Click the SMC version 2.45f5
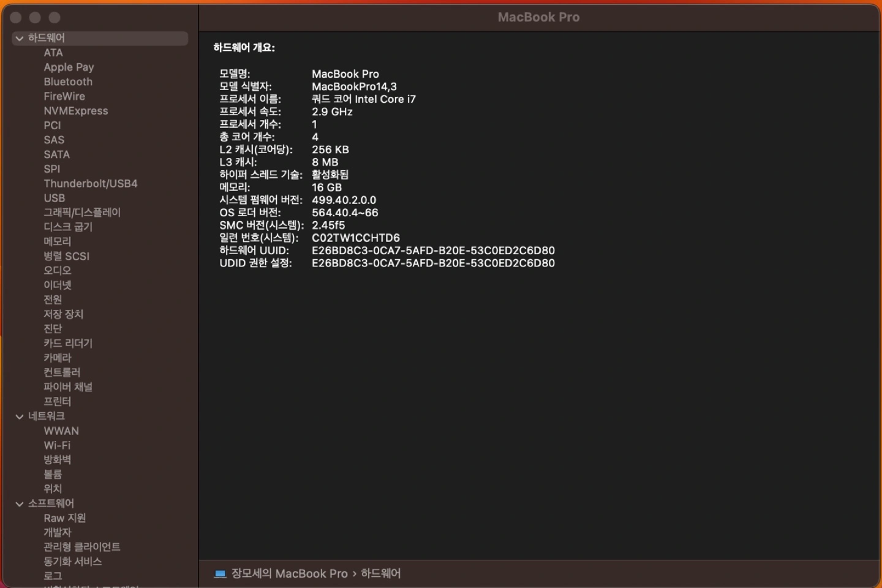 click(328, 225)
